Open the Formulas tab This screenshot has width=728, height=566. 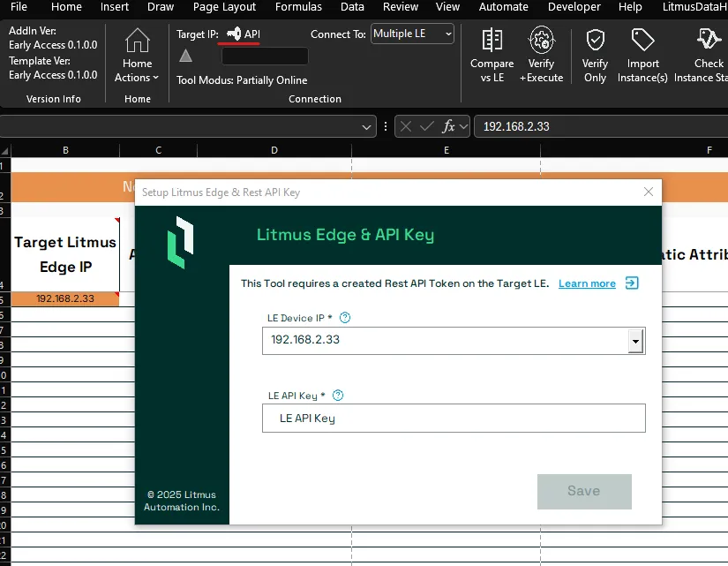[x=298, y=7]
